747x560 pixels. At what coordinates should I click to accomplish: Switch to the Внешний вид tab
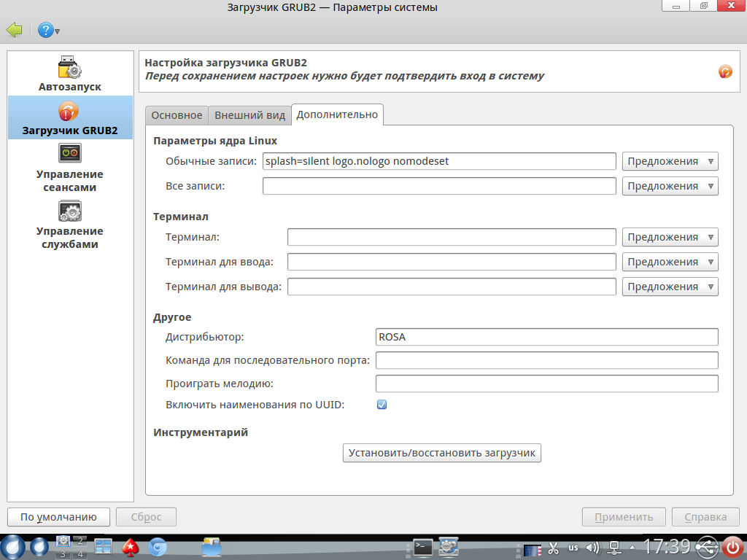click(249, 115)
